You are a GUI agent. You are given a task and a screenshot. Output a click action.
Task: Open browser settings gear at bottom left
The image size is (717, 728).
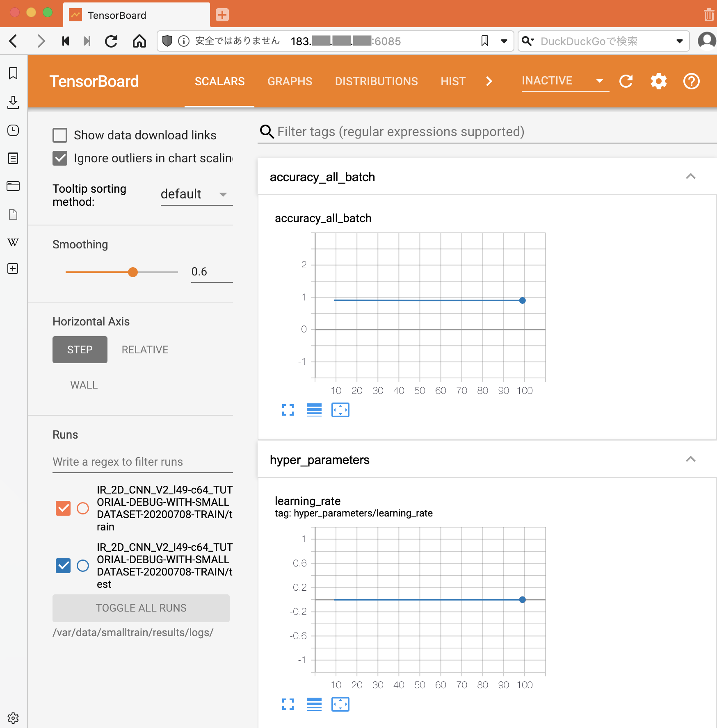[x=13, y=718]
